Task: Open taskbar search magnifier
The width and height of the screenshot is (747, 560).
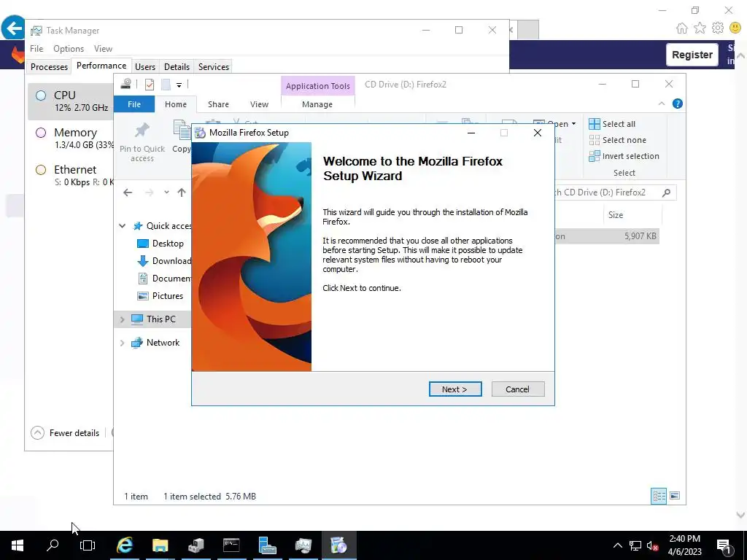Action: (x=53, y=545)
